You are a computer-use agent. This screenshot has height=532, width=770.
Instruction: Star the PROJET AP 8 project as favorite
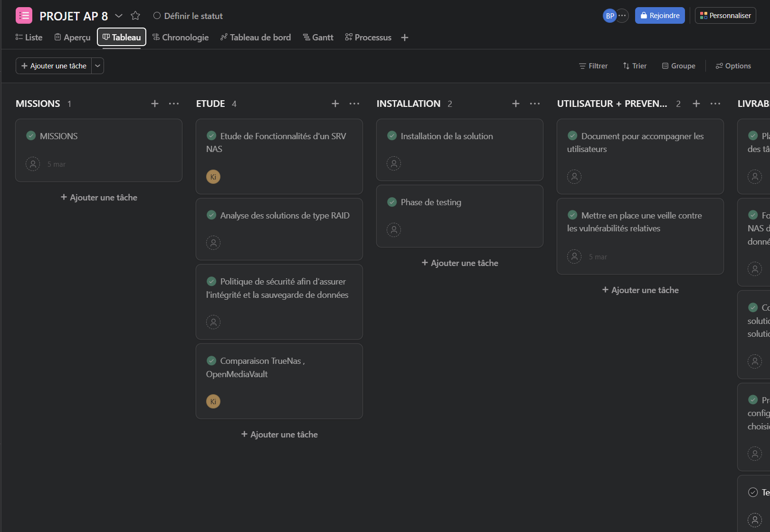135,16
